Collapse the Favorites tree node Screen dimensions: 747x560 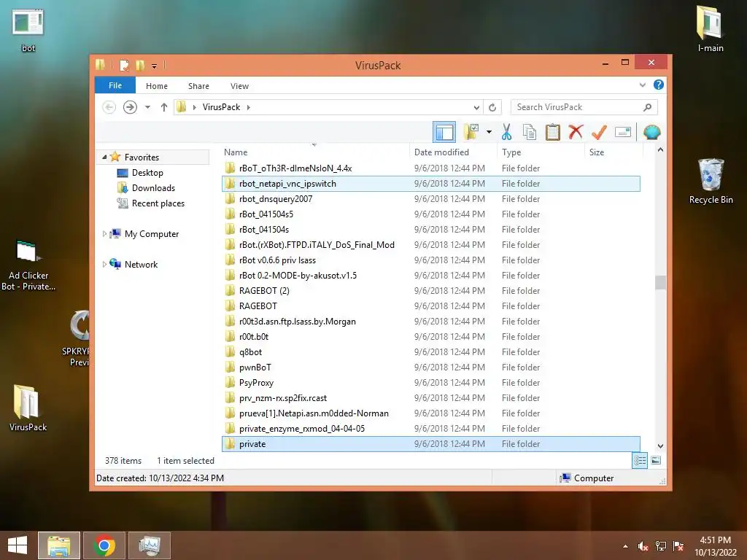104,157
